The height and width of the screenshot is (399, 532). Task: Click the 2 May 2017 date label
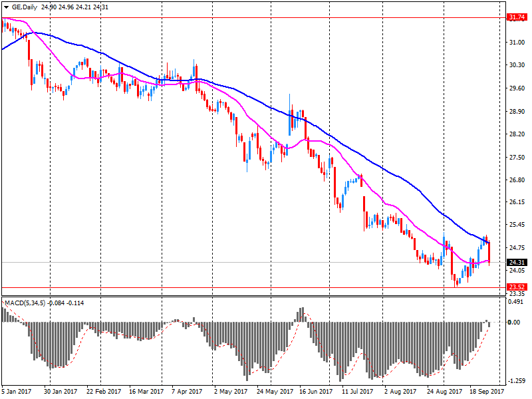231,392
